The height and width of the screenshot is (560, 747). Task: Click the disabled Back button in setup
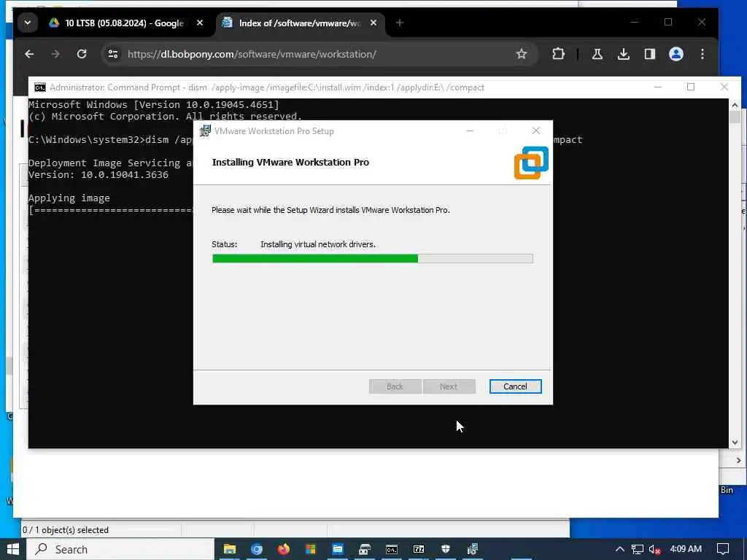pos(395,386)
